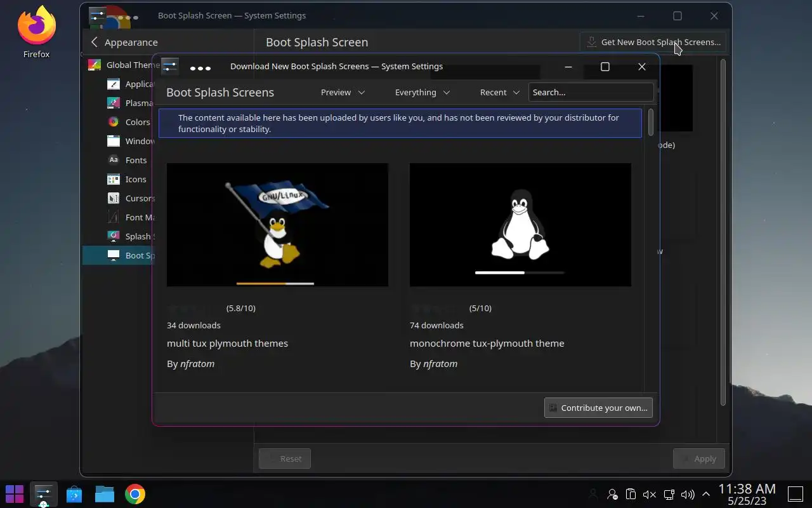Click the user-uploaded content warning banner
This screenshot has height=508, width=812.
[400, 123]
